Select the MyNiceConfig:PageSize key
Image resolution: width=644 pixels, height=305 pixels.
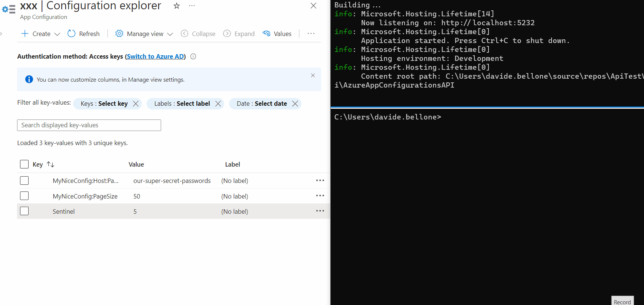(x=85, y=196)
